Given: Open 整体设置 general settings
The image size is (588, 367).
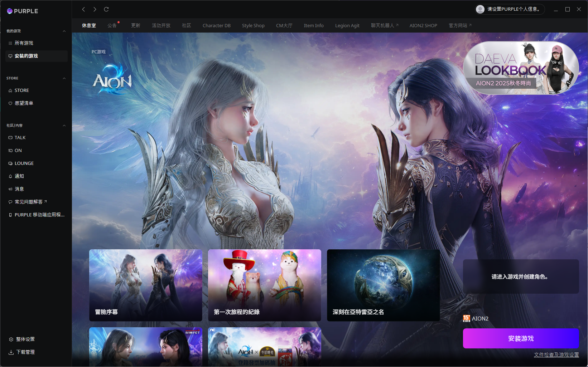Looking at the screenshot, I should (25, 339).
